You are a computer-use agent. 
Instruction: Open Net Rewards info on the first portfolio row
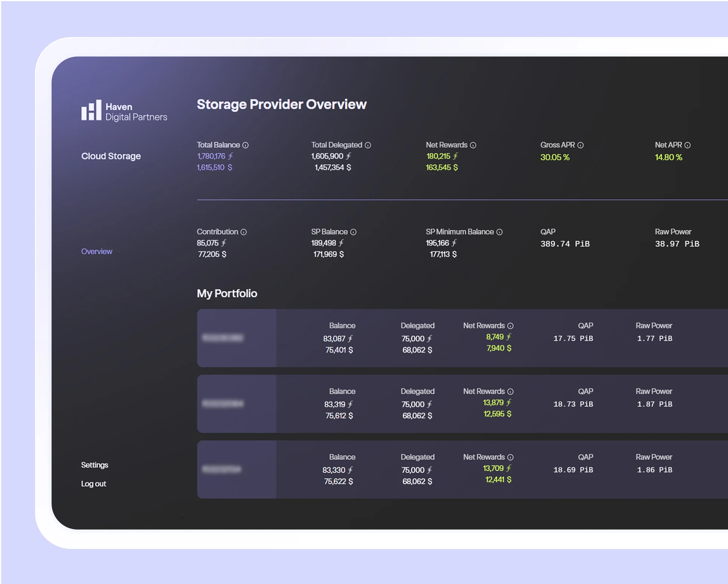coord(510,326)
